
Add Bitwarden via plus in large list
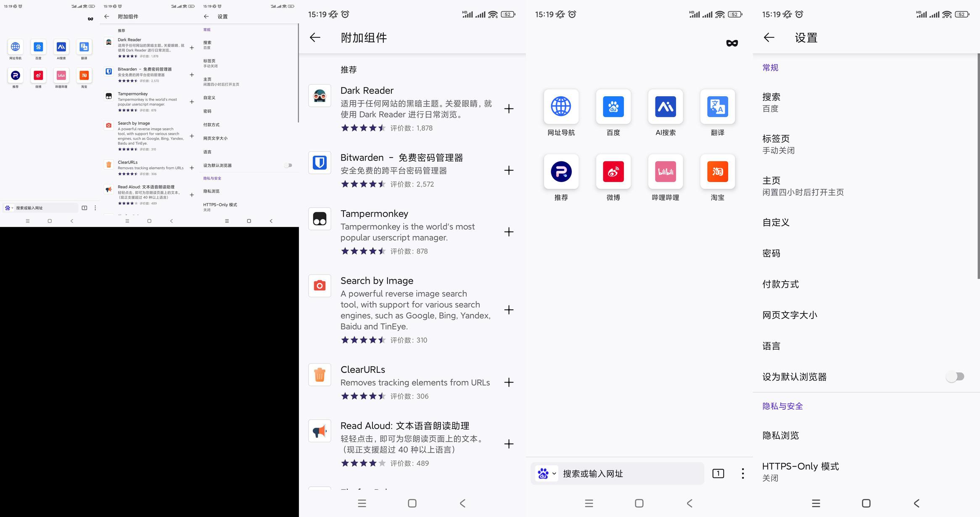509,170
